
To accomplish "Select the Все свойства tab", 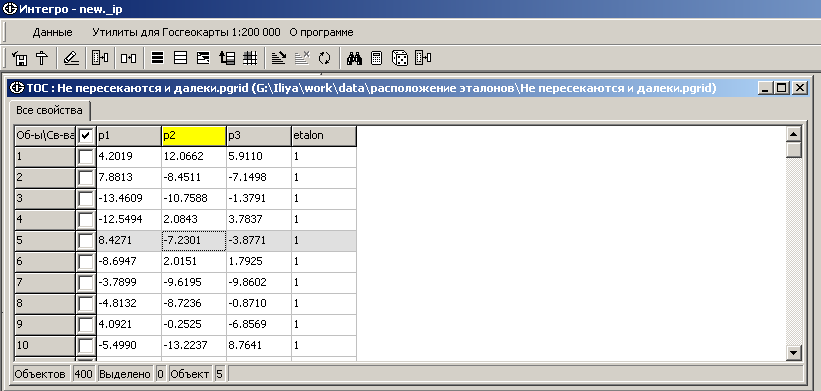I will point(49,110).
